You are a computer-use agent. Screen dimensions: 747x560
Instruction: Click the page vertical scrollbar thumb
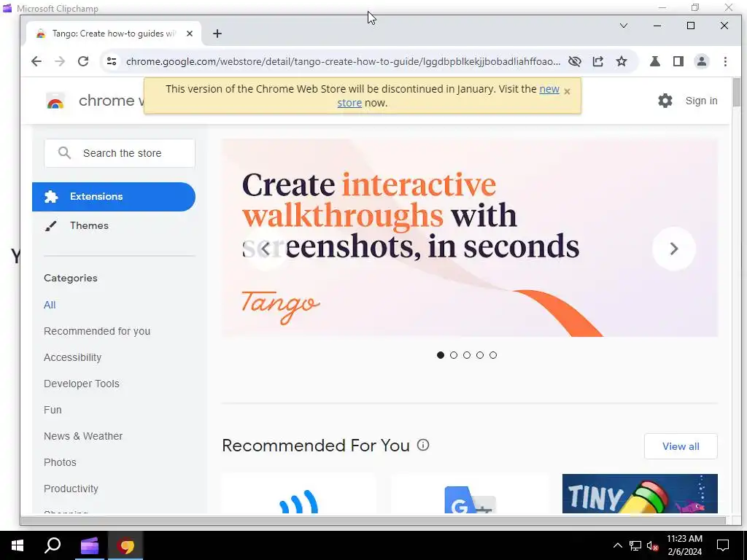(x=737, y=93)
